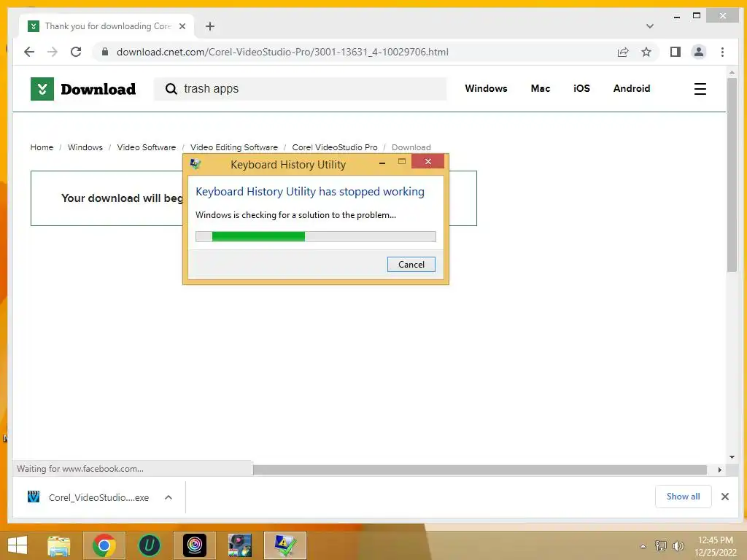The width and height of the screenshot is (747, 560).
Task: Switch to Chrome in taskbar
Action: pyautogui.click(x=104, y=545)
